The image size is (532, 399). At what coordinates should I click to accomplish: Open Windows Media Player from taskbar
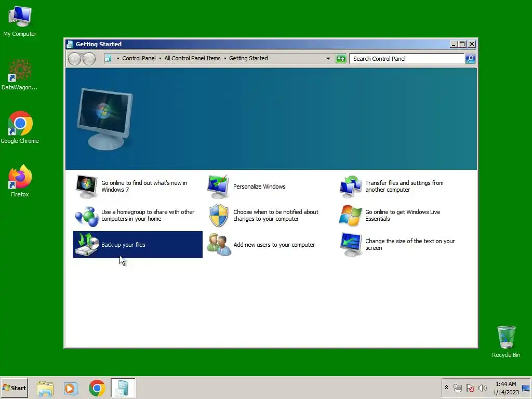pyautogui.click(x=71, y=388)
